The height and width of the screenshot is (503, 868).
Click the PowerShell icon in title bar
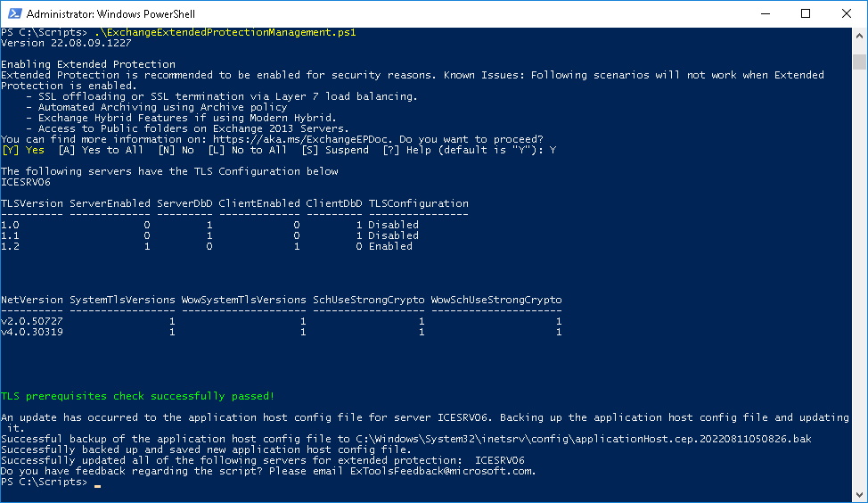tap(13, 13)
